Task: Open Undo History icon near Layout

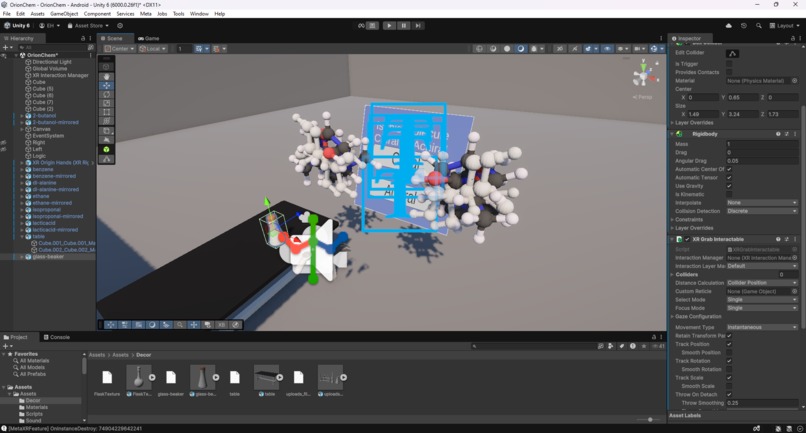Action: click(743, 25)
